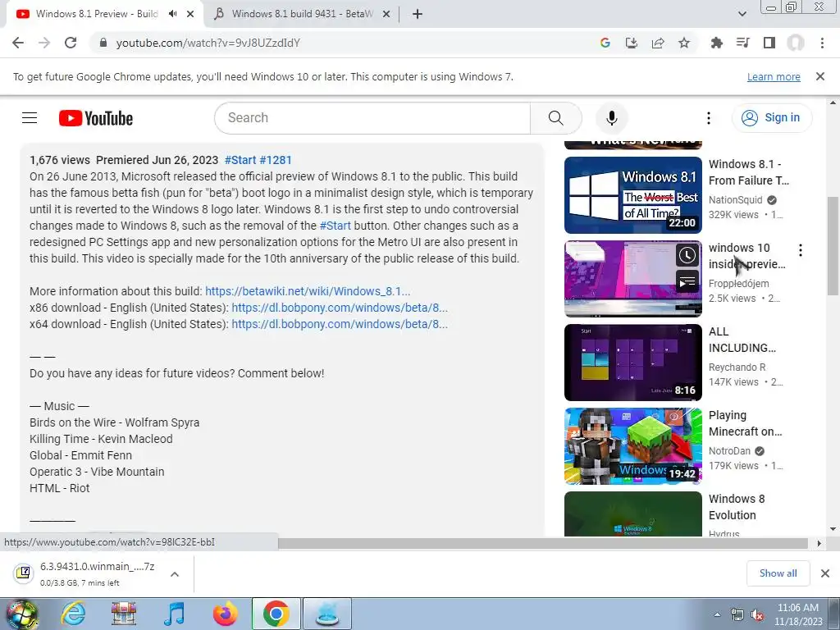Open x86 download bobpony link
Screen dimensions: 840x630
tap(340, 308)
